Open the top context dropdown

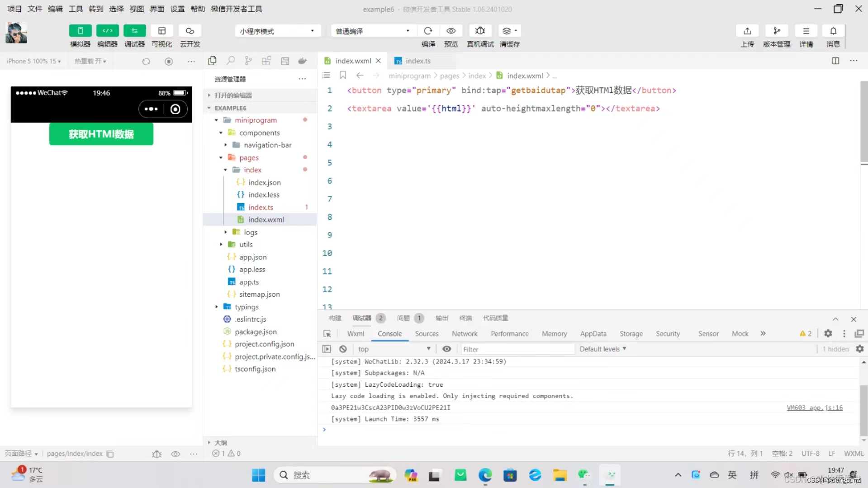click(x=394, y=349)
